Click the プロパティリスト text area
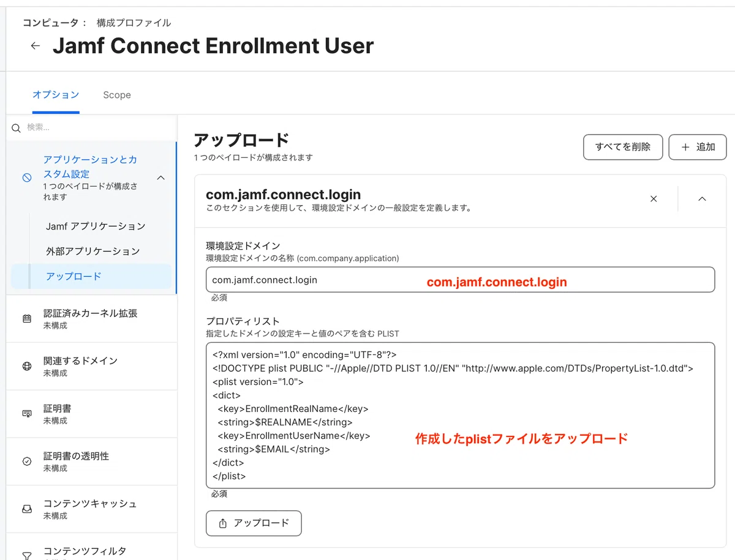Screen dimensions: 735x560 (460, 416)
